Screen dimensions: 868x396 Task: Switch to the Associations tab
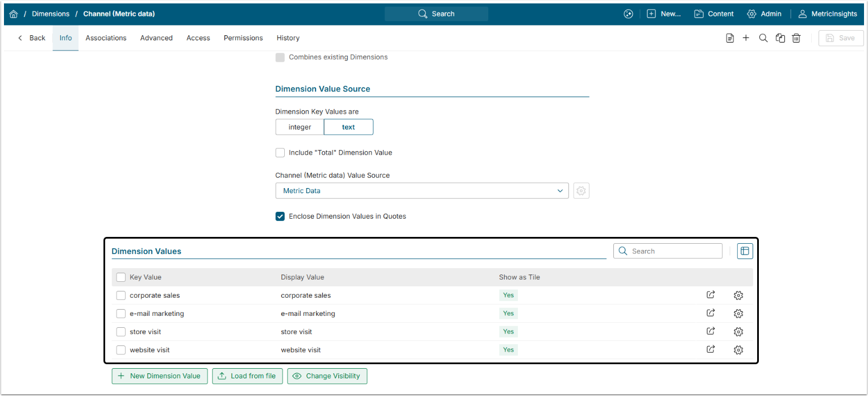pyautogui.click(x=106, y=38)
